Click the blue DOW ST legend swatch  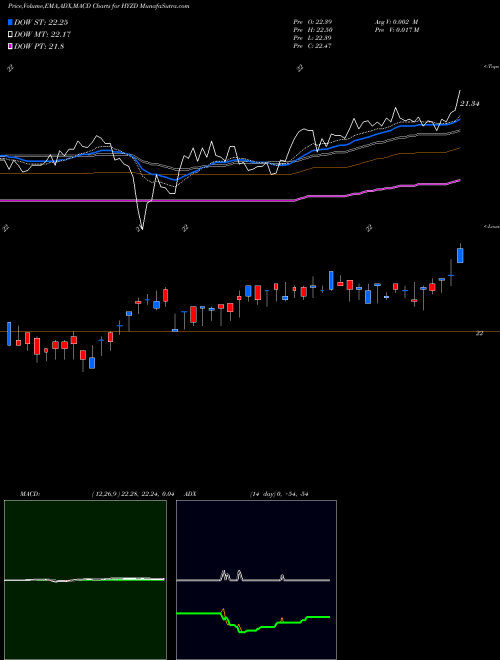tap(11, 22)
